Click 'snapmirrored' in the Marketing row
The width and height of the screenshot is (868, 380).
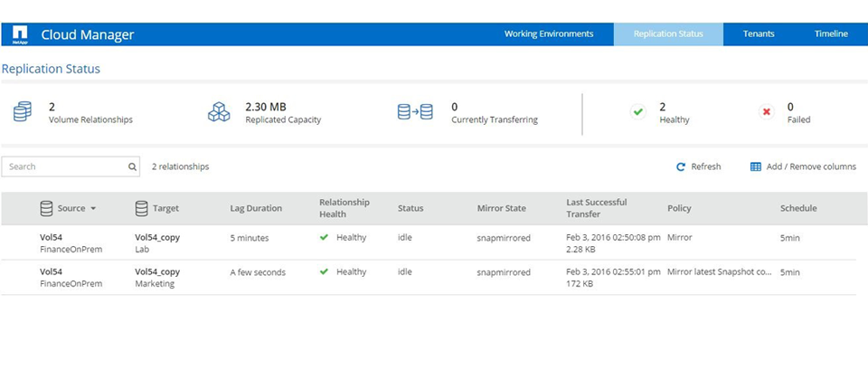tap(504, 272)
